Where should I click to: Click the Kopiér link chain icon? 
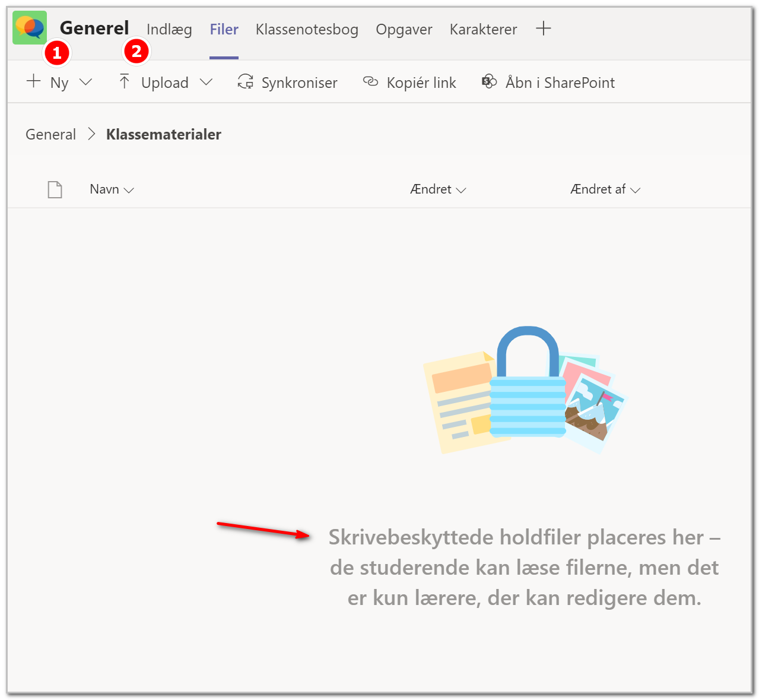370,81
